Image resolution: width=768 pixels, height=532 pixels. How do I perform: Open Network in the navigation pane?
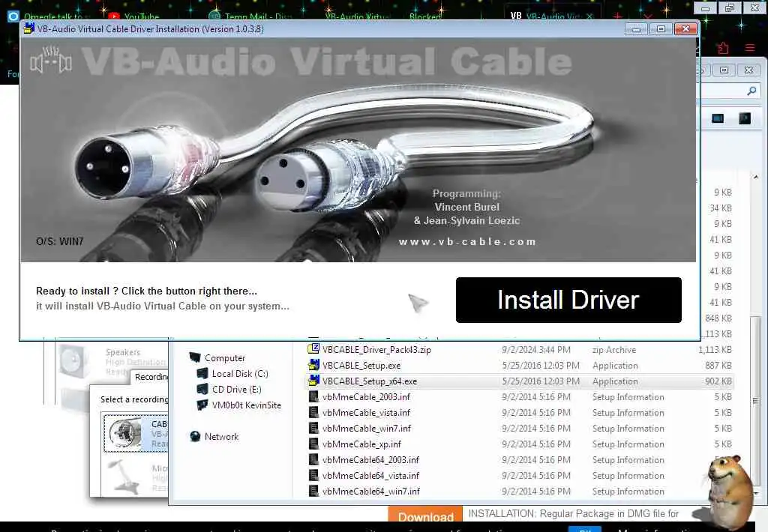[221, 437]
